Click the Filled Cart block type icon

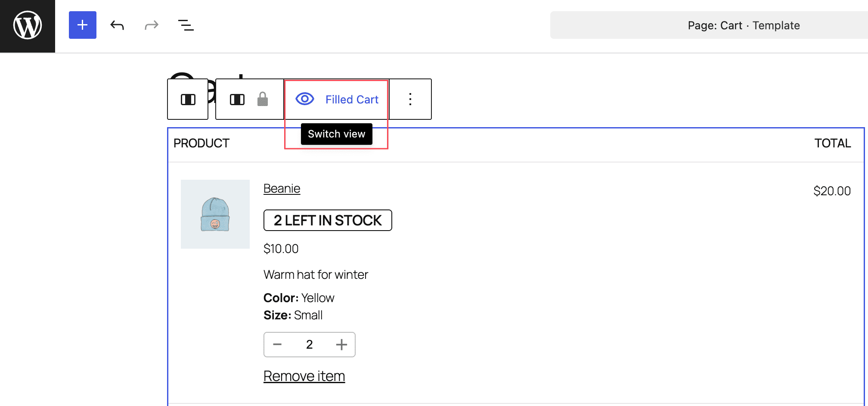tap(237, 100)
